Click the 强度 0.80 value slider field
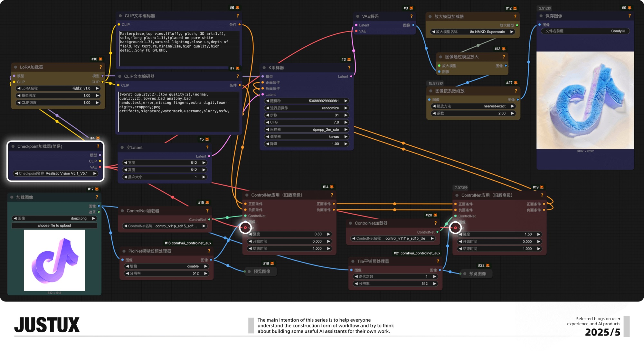644x351 pixels. [x=289, y=234]
